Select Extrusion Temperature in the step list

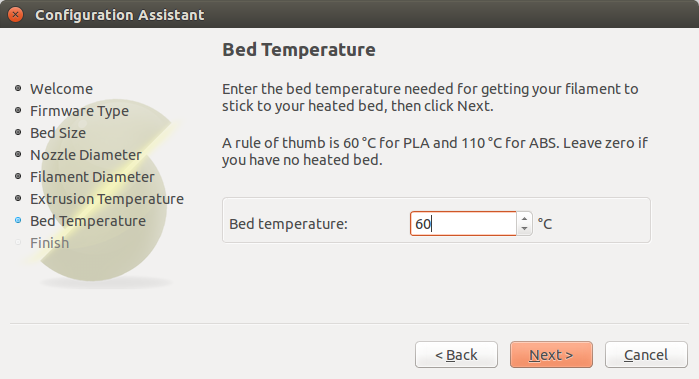click(107, 199)
